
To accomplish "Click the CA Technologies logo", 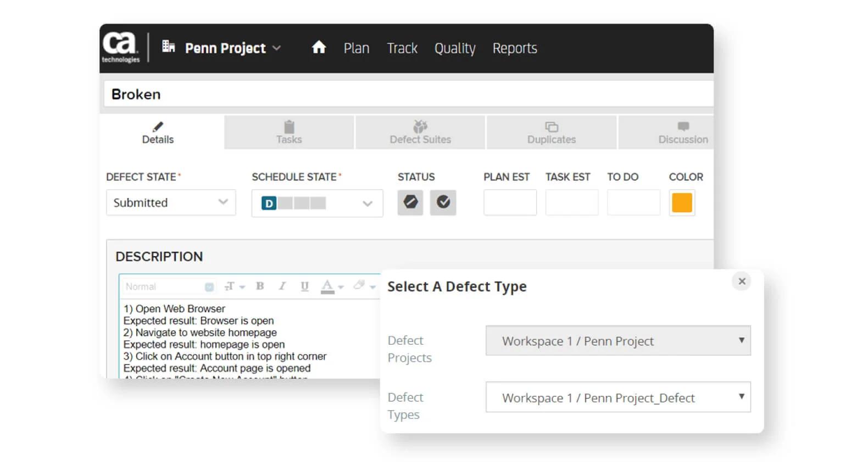I will point(120,47).
